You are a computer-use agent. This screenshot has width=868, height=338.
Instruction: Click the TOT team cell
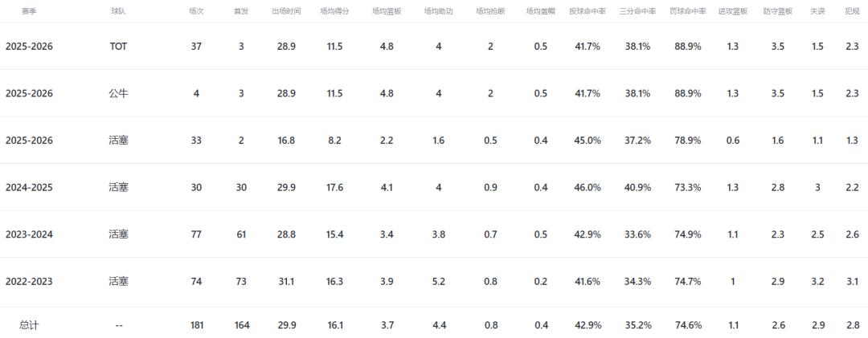tap(118, 47)
